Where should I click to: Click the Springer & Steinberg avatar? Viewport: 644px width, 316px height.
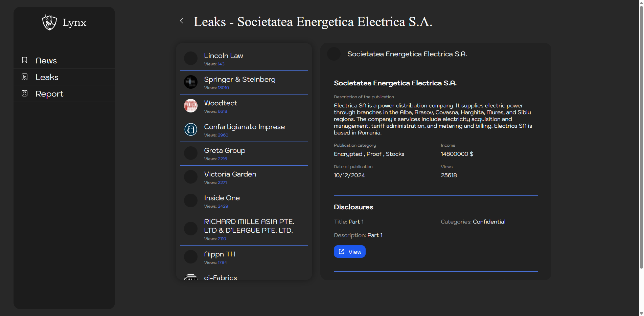pos(191,82)
